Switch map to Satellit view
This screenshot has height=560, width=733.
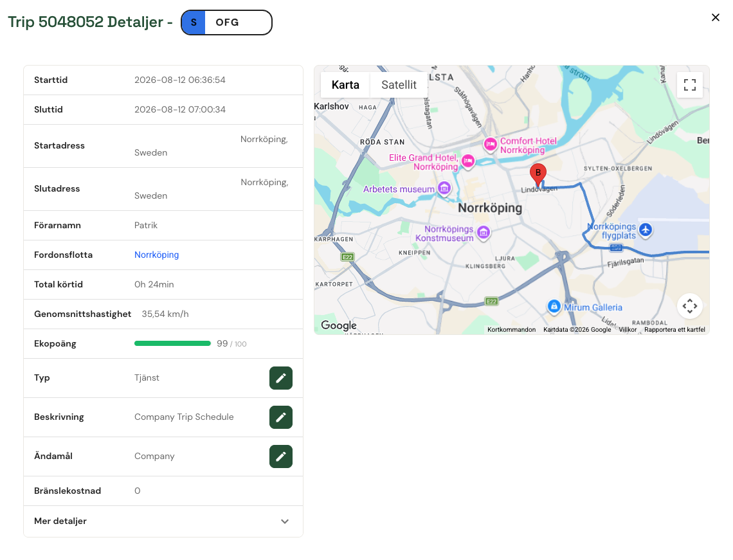click(x=399, y=85)
